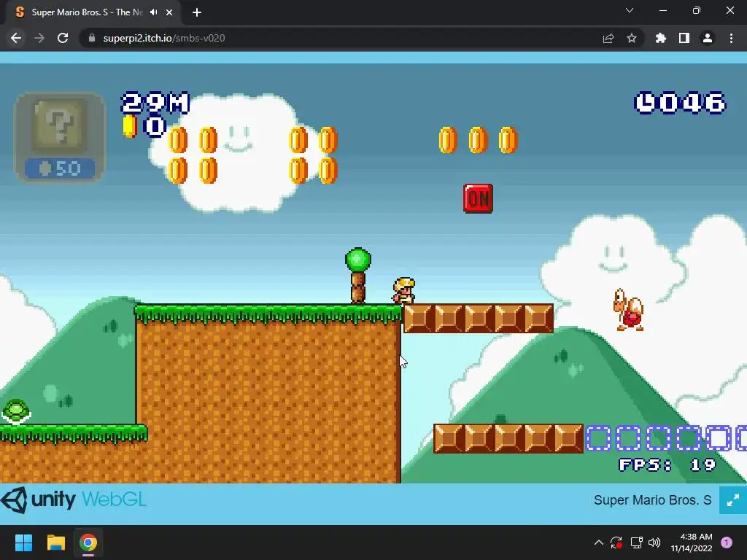This screenshot has height=560, width=747.
Task: Show hidden system tray icons
Action: tap(599, 542)
